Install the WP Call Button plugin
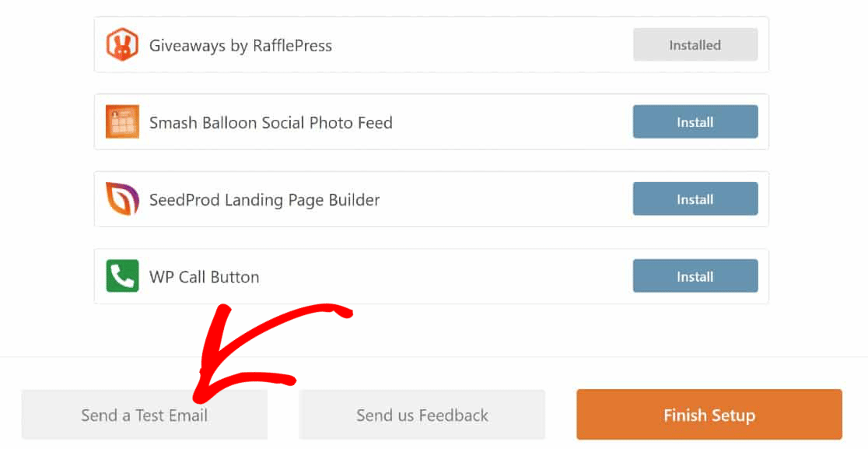Image resolution: width=868 pixels, height=449 pixels. click(695, 275)
